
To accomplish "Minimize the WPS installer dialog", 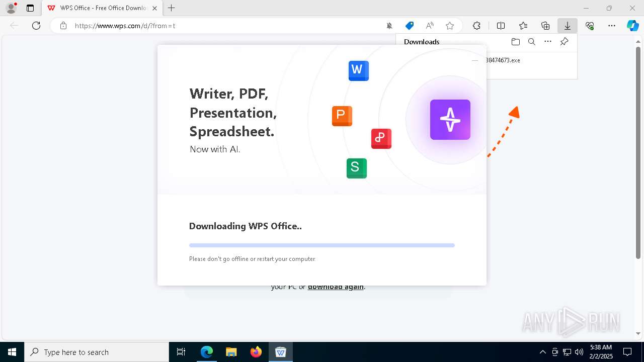I will [475, 60].
